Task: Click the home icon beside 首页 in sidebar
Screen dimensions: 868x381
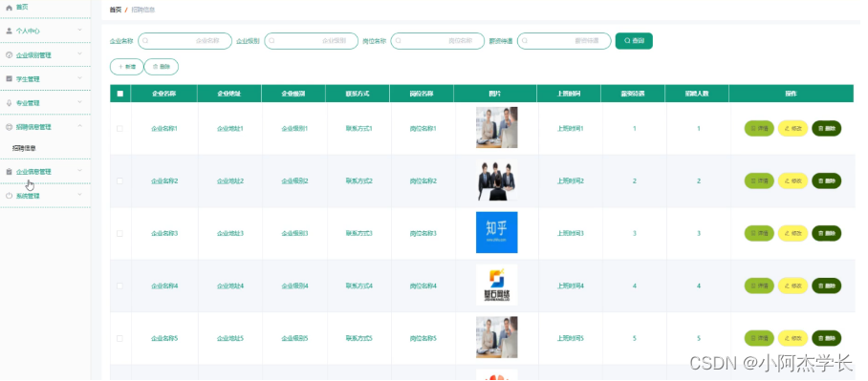Action: [9, 8]
